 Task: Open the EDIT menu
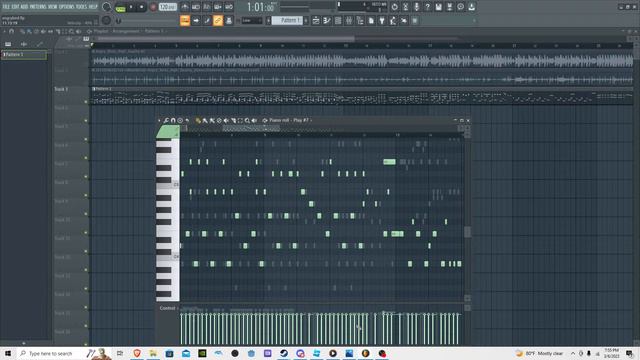16,7
